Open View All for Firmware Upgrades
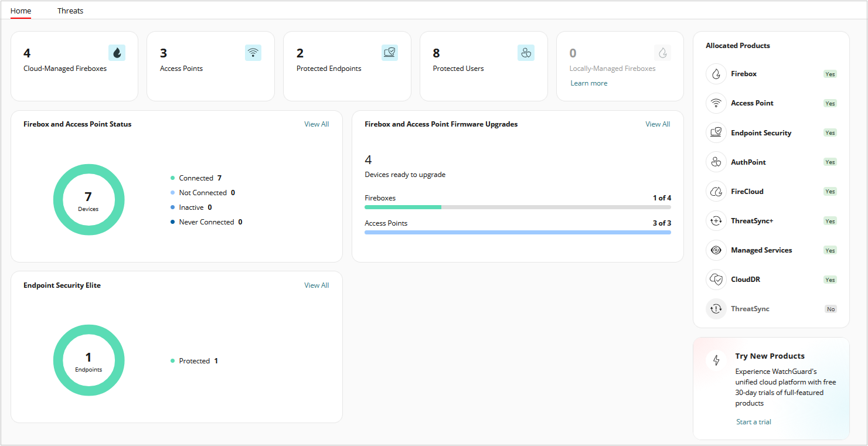868x446 pixels. click(658, 124)
